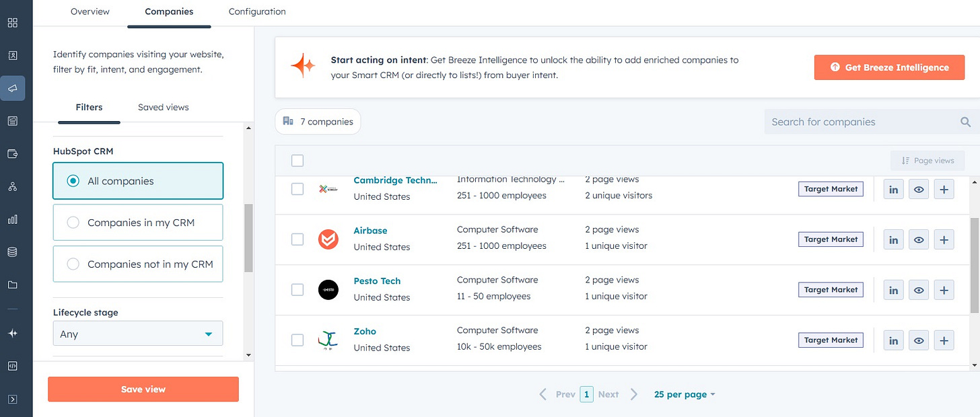The image size is (980, 417).
Task: Focus the Search for companies field
Action: click(872, 122)
